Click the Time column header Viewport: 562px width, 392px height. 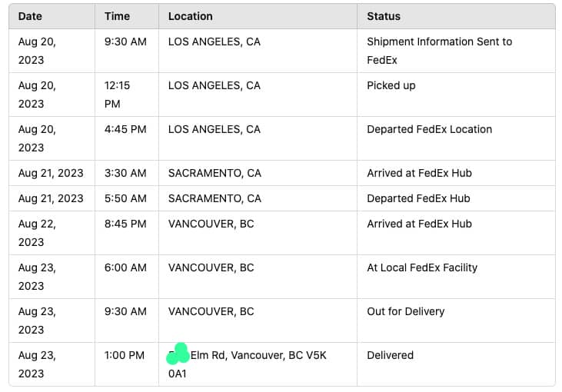(117, 16)
